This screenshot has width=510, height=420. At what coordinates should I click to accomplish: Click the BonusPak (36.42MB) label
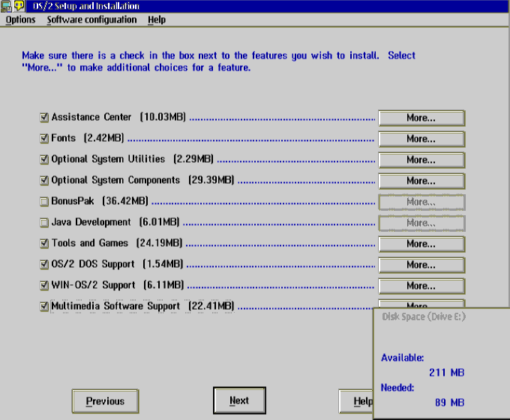(100, 201)
